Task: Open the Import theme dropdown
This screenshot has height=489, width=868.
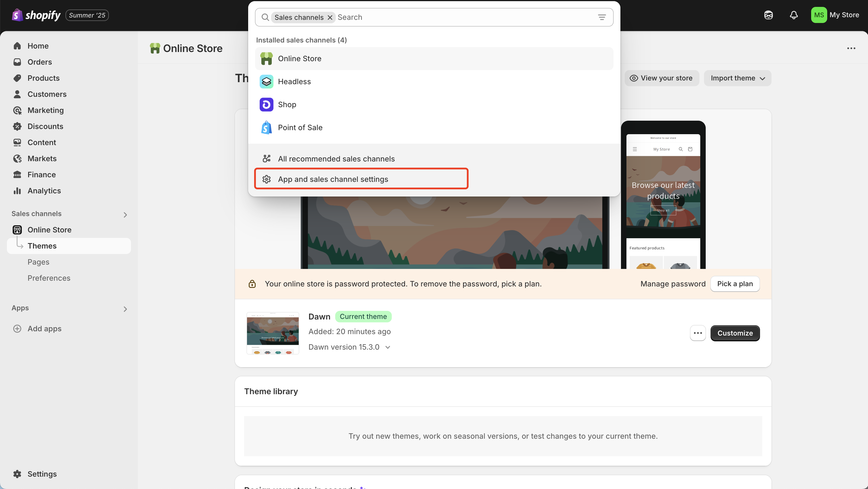Action: (x=737, y=78)
